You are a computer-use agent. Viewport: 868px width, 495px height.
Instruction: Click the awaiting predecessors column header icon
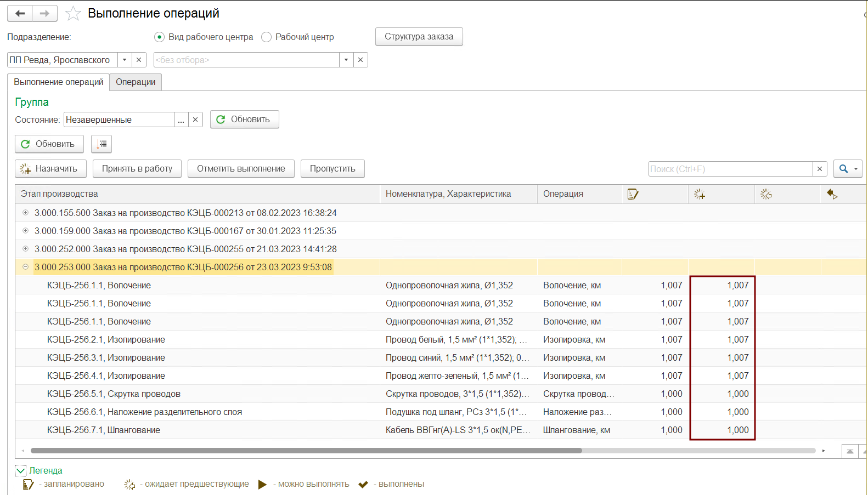pyautogui.click(x=766, y=194)
